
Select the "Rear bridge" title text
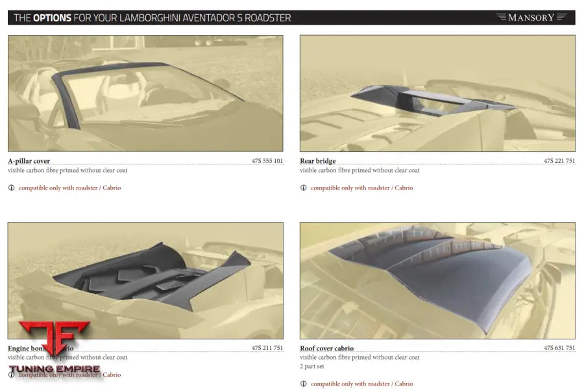click(318, 161)
